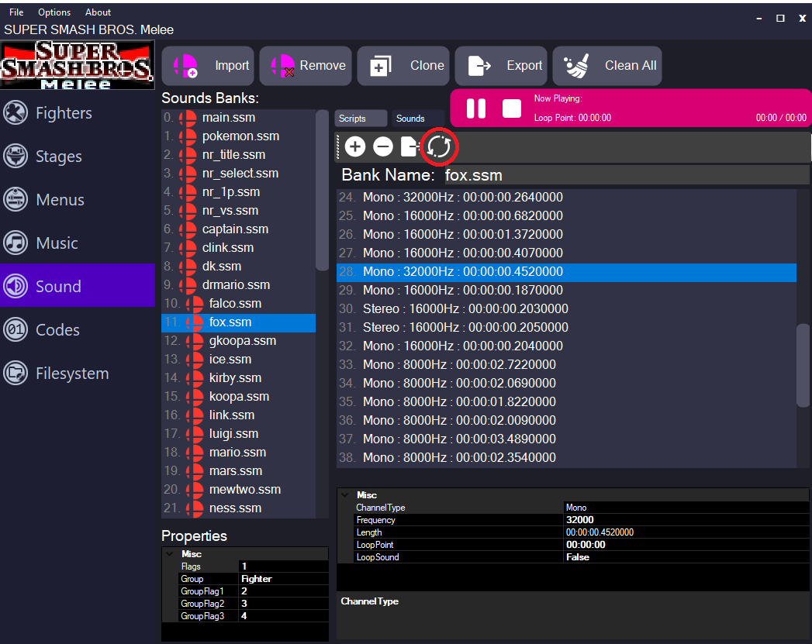Select luigi.ssm sound bank
This screenshot has height=644, width=812.
[239, 434]
